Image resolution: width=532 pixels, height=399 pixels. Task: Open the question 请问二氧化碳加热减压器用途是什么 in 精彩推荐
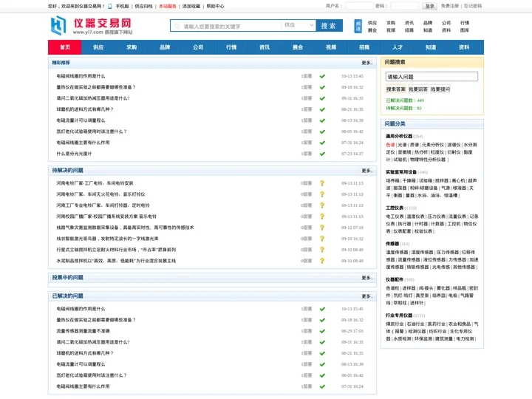(x=93, y=98)
